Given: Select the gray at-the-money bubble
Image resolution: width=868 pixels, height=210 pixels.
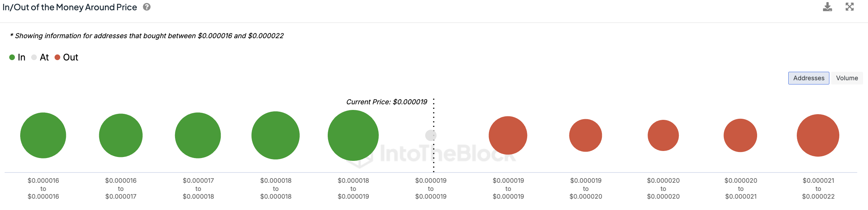Looking at the screenshot, I should pyautogui.click(x=430, y=135).
